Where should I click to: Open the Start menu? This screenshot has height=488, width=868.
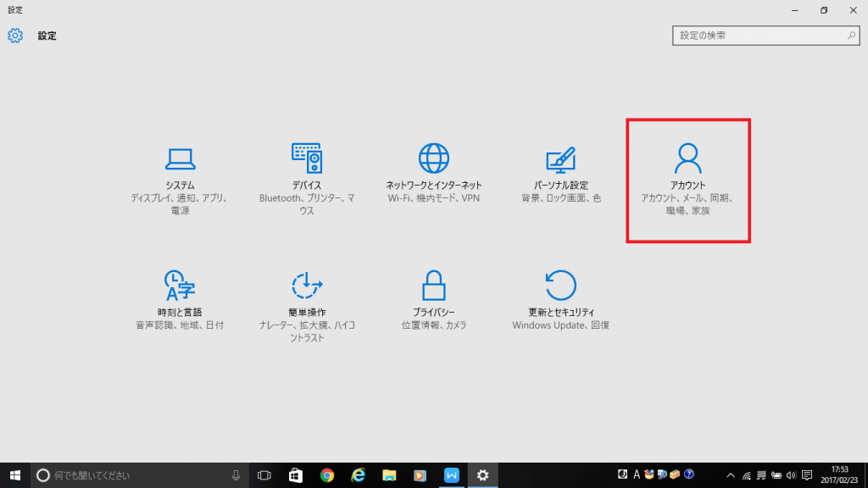(16, 476)
